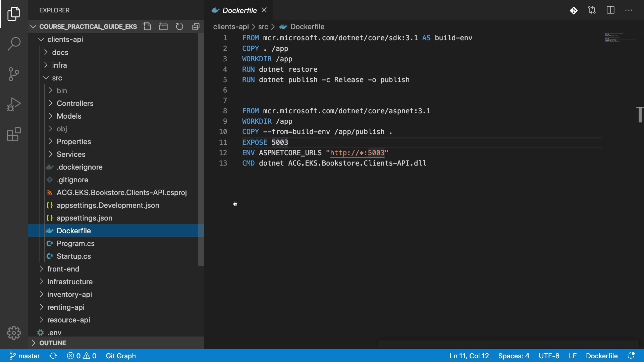This screenshot has width=644, height=362.
Task: Open the notifications bell in status bar
Action: tap(631, 356)
